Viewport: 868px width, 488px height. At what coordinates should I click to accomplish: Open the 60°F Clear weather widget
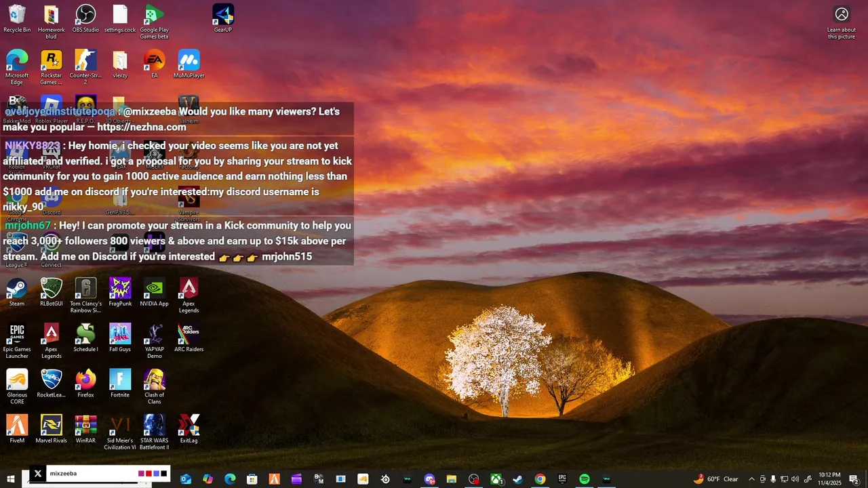tap(717, 479)
